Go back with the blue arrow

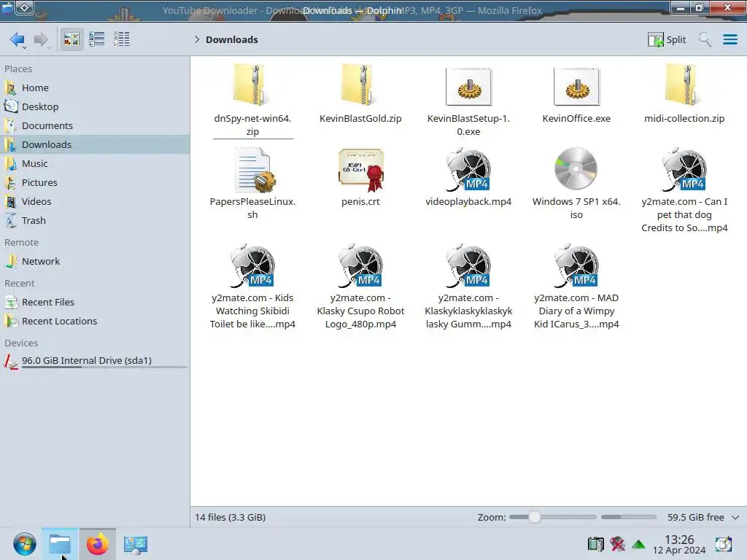coord(18,39)
